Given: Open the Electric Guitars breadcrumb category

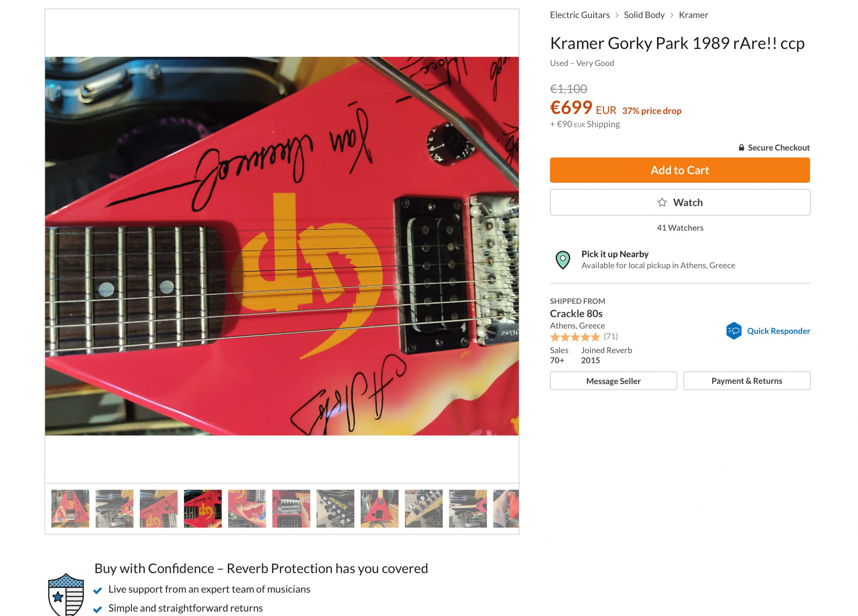Looking at the screenshot, I should [x=579, y=15].
